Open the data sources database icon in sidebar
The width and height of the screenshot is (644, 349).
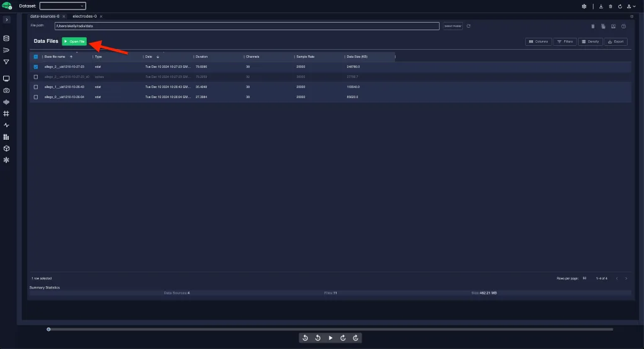pos(6,38)
